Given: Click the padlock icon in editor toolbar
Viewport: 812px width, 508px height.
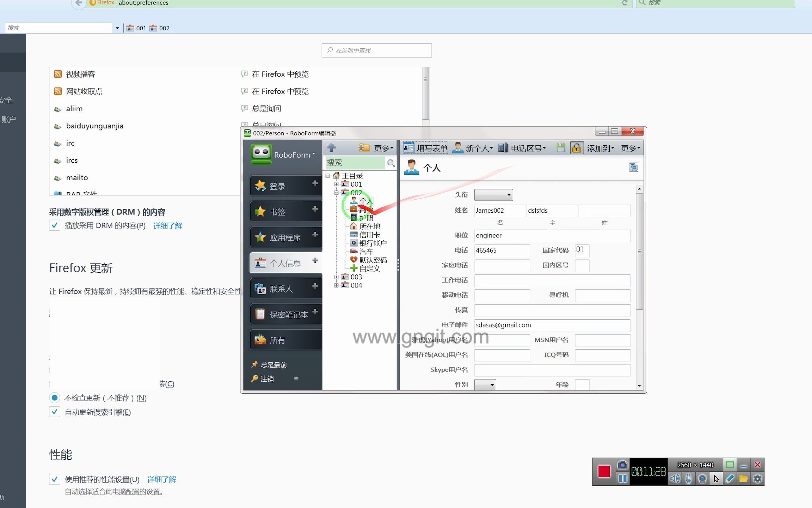Looking at the screenshot, I should (577, 148).
